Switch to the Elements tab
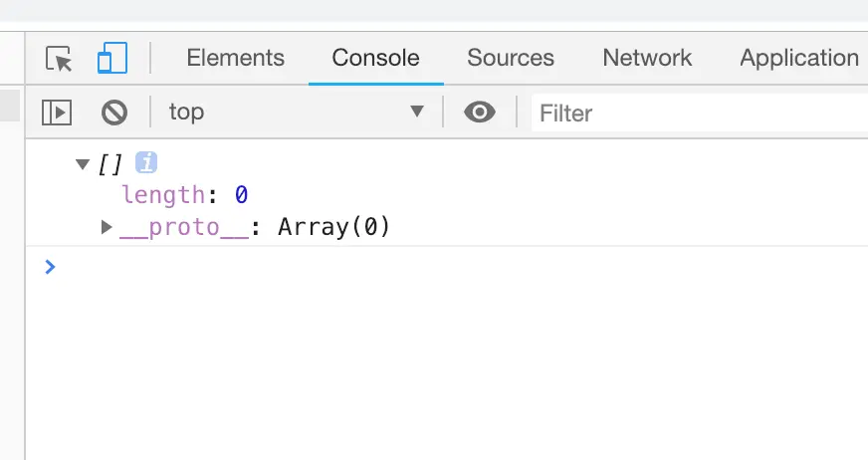The width and height of the screenshot is (868, 460). (x=235, y=58)
